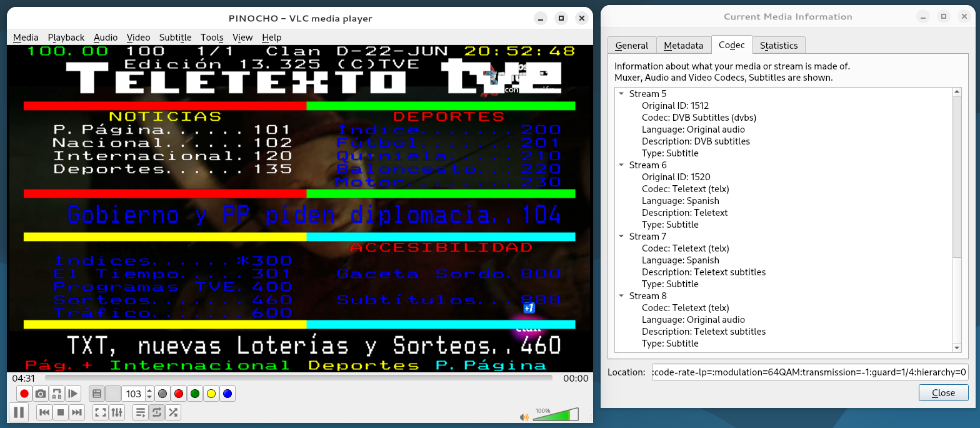Maximize the VLC media player window

coord(561,18)
